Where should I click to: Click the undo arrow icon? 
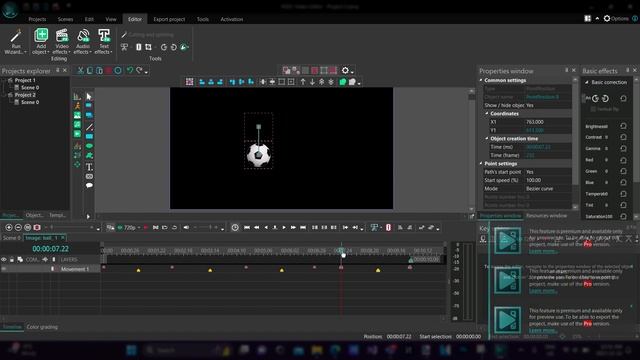pos(130,70)
